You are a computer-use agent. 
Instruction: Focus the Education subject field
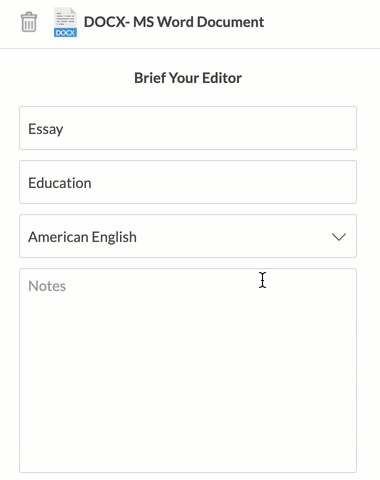click(188, 182)
